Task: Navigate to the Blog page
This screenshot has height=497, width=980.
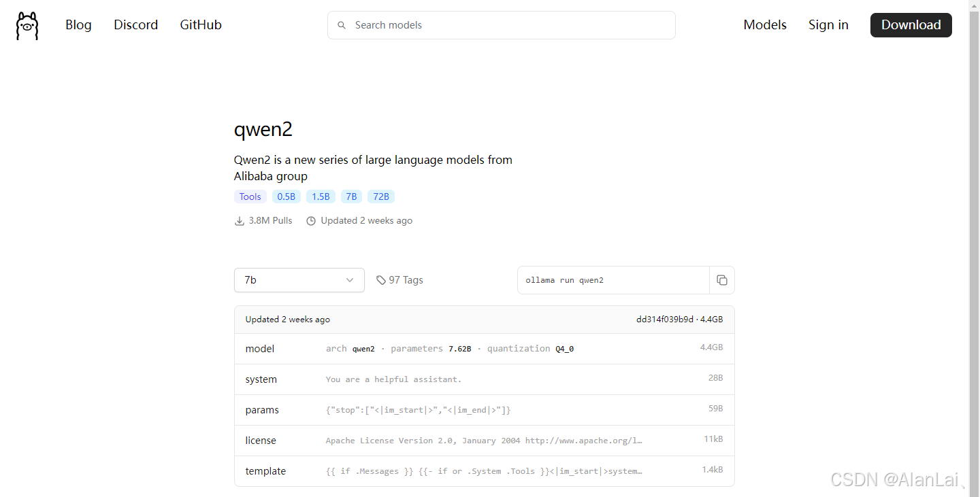Action: [x=78, y=24]
